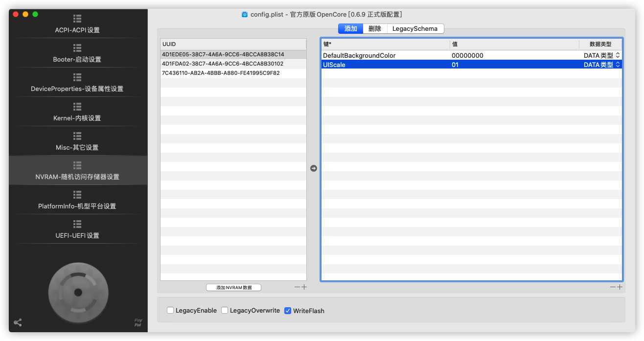Click the plus icon under the UUID list
644x341 pixels.
(304, 287)
